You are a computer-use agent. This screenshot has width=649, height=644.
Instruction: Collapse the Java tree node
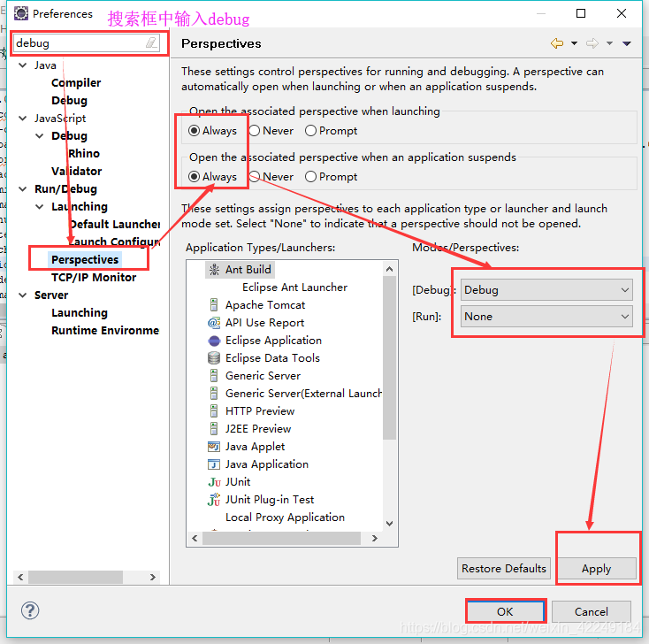click(23, 65)
